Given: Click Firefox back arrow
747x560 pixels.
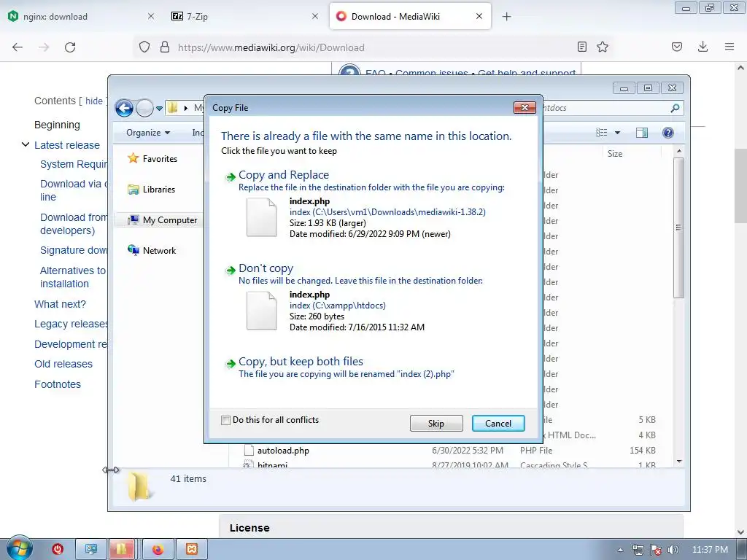Looking at the screenshot, I should (18, 47).
